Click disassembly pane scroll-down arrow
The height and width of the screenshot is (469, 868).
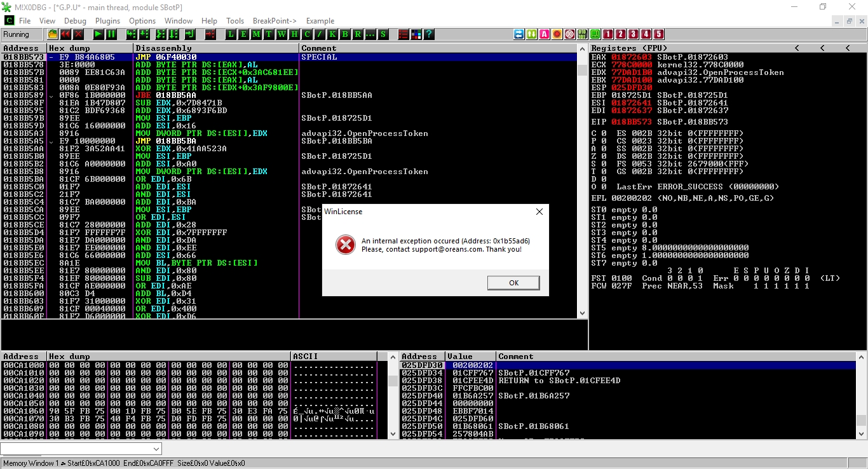(x=582, y=313)
